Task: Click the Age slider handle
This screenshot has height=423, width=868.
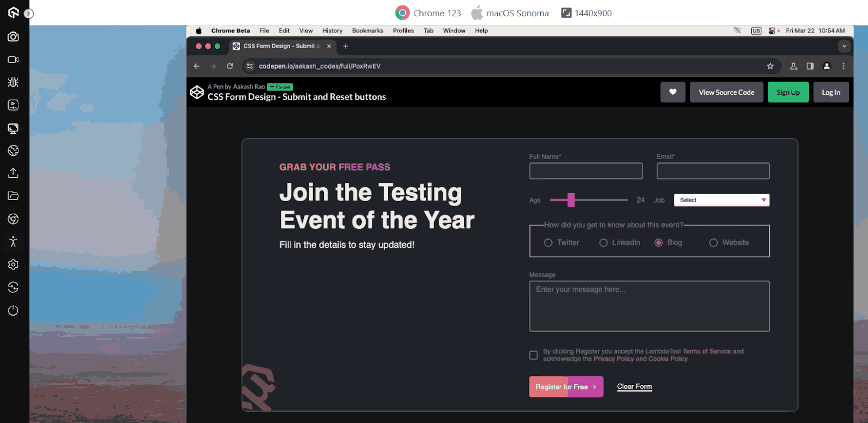Action: (x=571, y=200)
